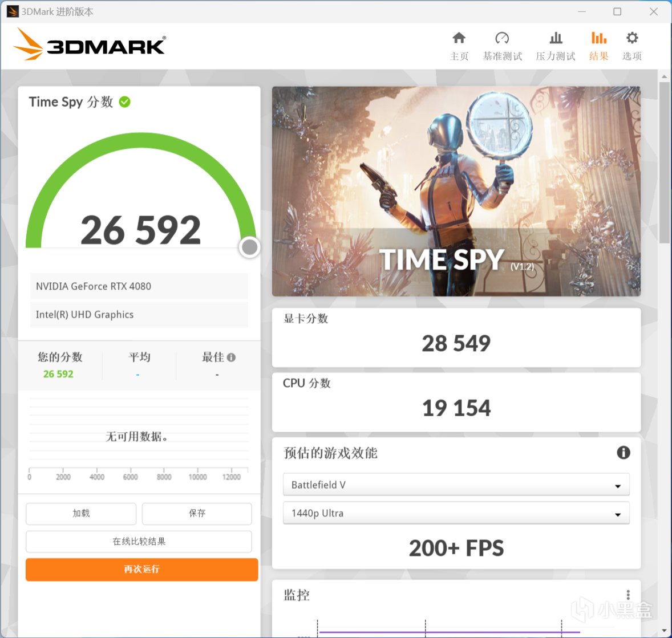
Task: Click the main score 26 592
Action: (141, 230)
